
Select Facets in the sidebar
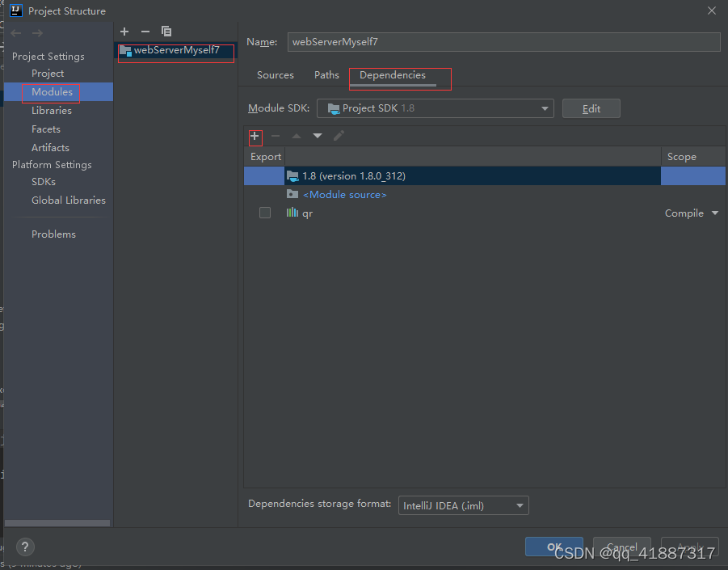point(46,129)
